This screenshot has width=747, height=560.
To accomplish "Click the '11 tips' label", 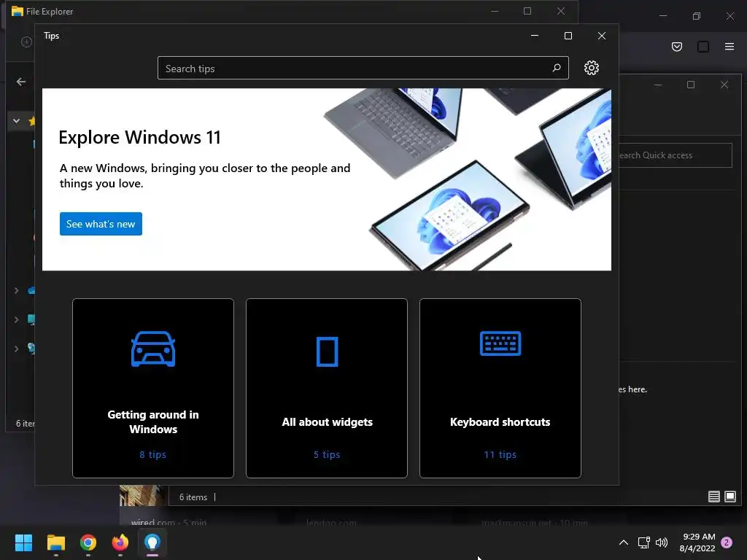I will (500, 455).
